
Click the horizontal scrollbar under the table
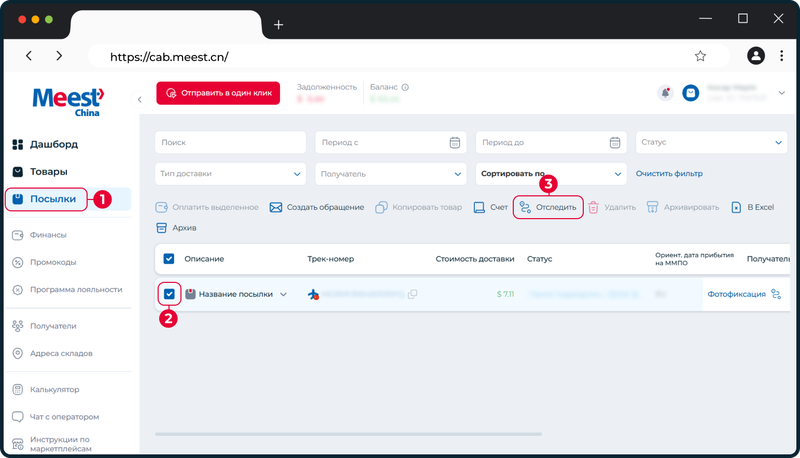tap(348, 434)
